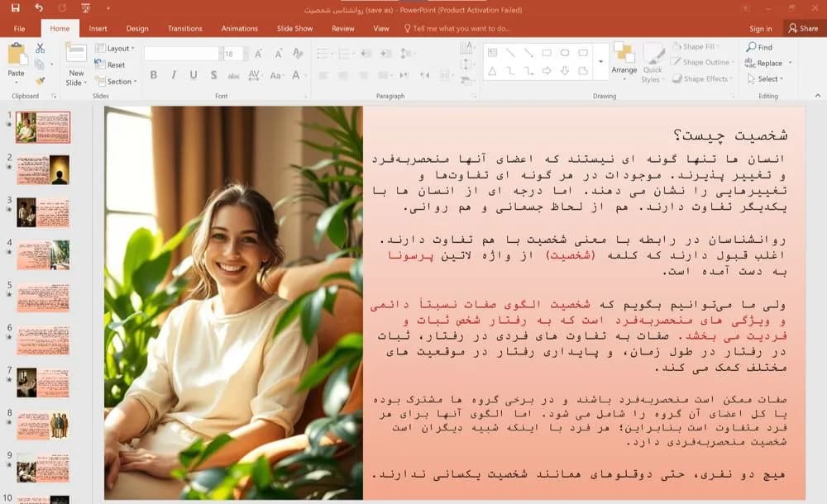
Task: Switch to the Transitions tab
Action: [184, 28]
